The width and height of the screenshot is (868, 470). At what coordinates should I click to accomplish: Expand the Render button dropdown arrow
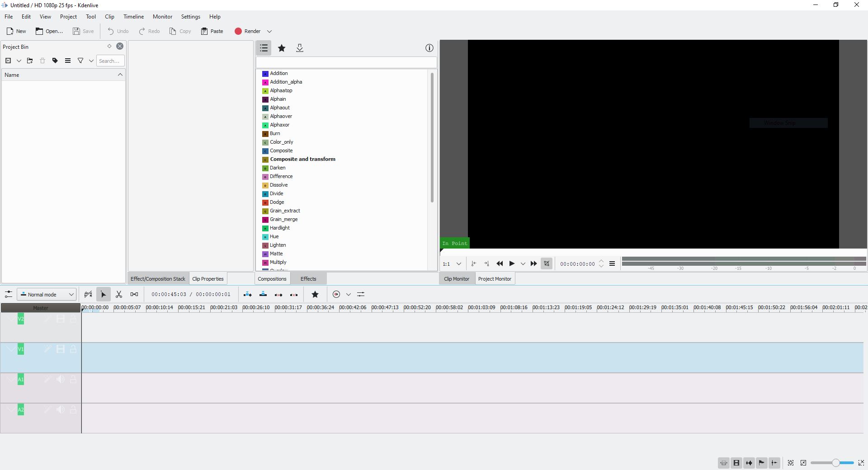tap(269, 31)
